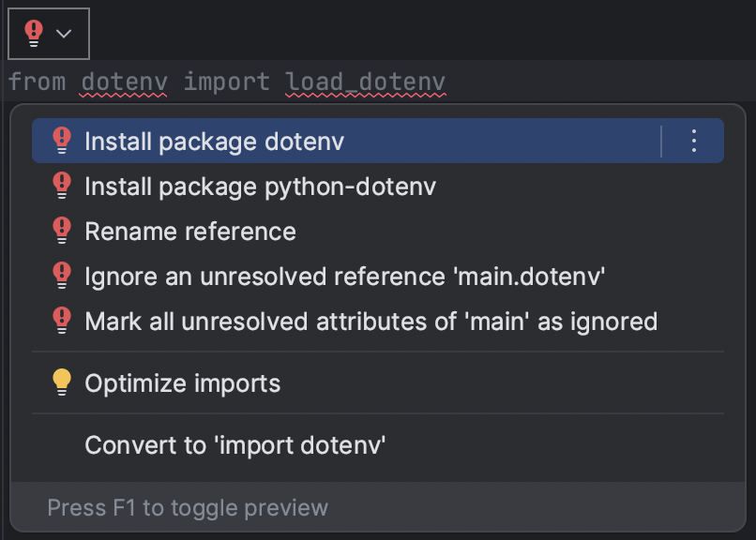Click the bulb icon beside 'Rename reference'
The height and width of the screenshot is (540, 756).
(x=62, y=231)
